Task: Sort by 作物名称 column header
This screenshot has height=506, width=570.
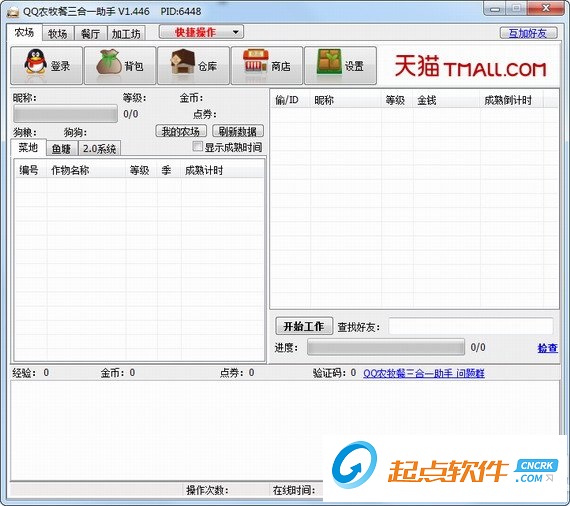Action: [87, 170]
